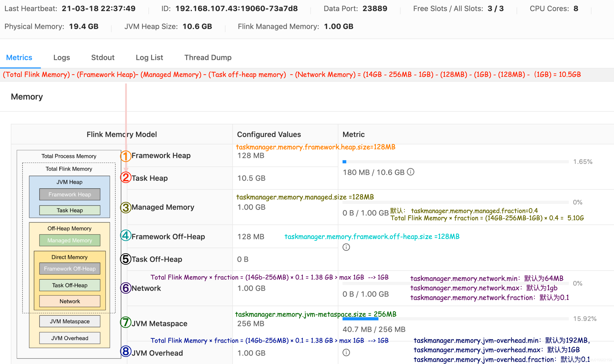
Task: Click the Task Heap row label
Action: pyautogui.click(x=149, y=178)
